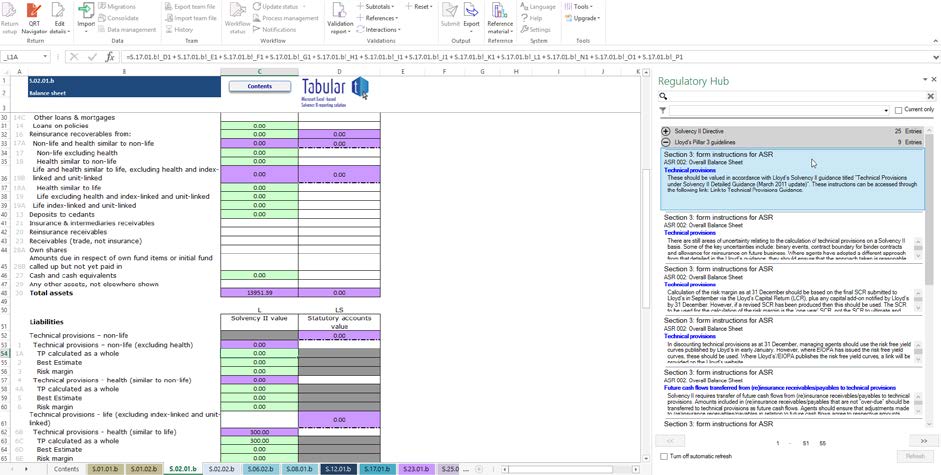Select the 300.00 TP calculated as a whole cell

coord(259,440)
